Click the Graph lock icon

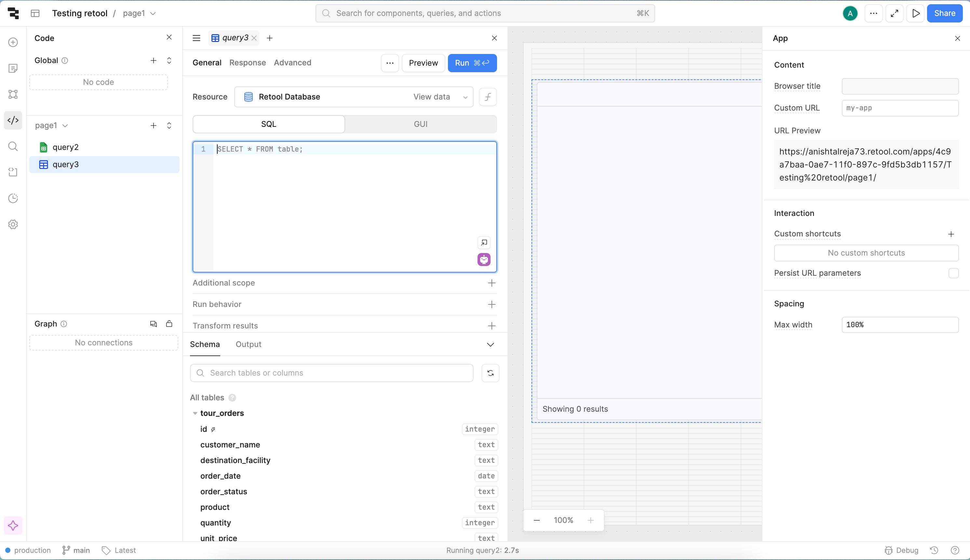pyautogui.click(x=169, y=324)
